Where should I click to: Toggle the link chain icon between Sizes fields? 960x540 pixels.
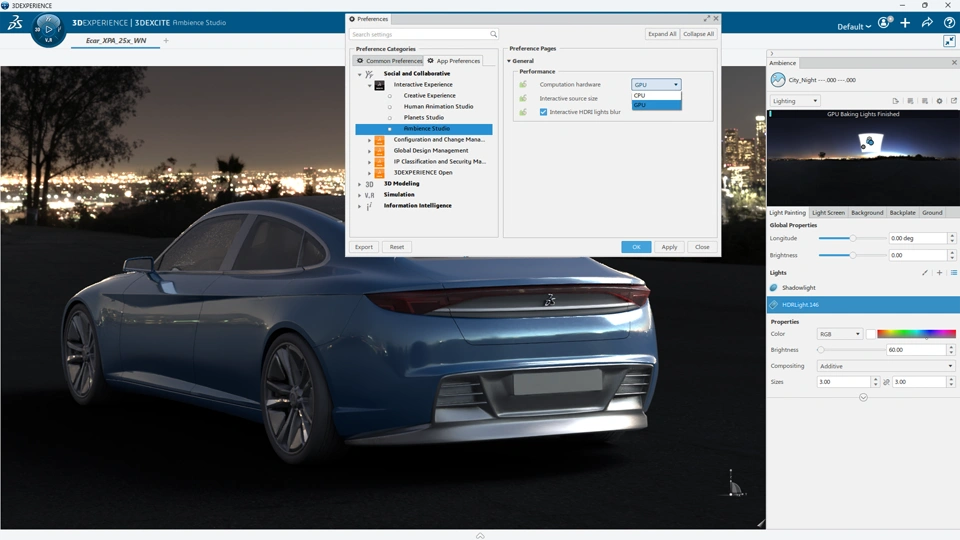[x=886, y=382]
